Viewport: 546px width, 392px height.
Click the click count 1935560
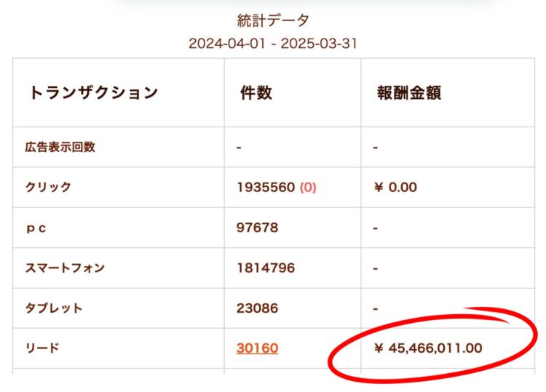pyautogui.click(x=266, y=187)
